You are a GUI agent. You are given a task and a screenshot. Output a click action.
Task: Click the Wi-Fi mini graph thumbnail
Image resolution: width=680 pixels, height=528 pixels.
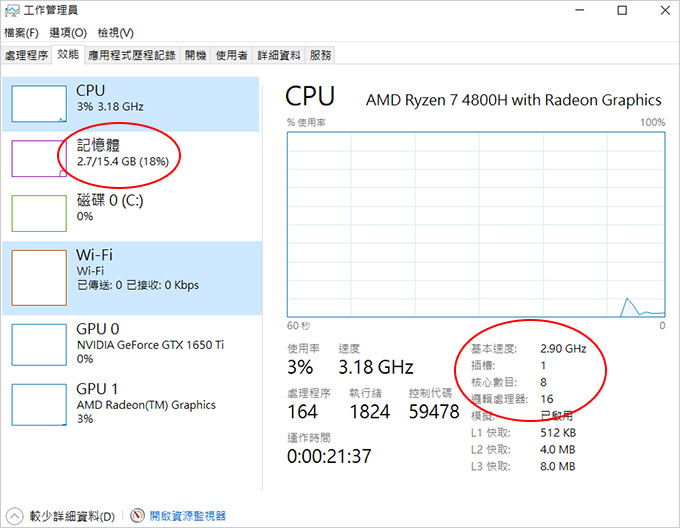point(39,278)
